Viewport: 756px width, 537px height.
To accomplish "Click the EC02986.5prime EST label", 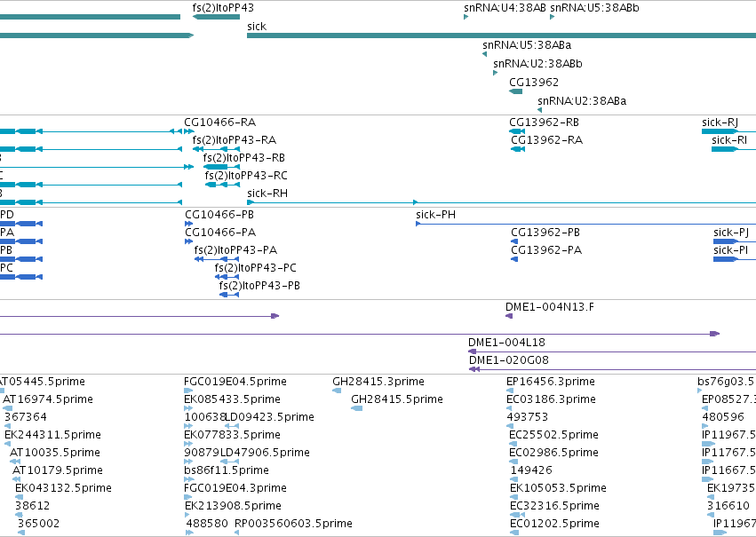I will 554,454.
